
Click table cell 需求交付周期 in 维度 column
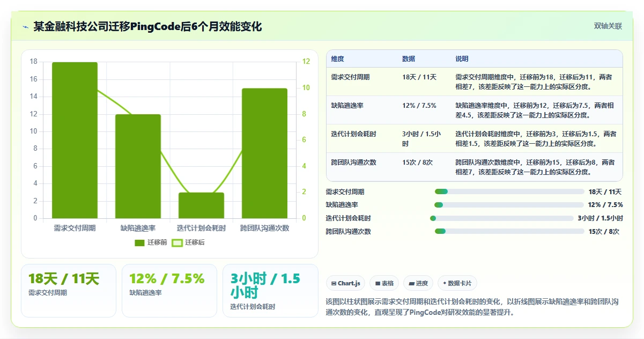(x=361, y=82)
